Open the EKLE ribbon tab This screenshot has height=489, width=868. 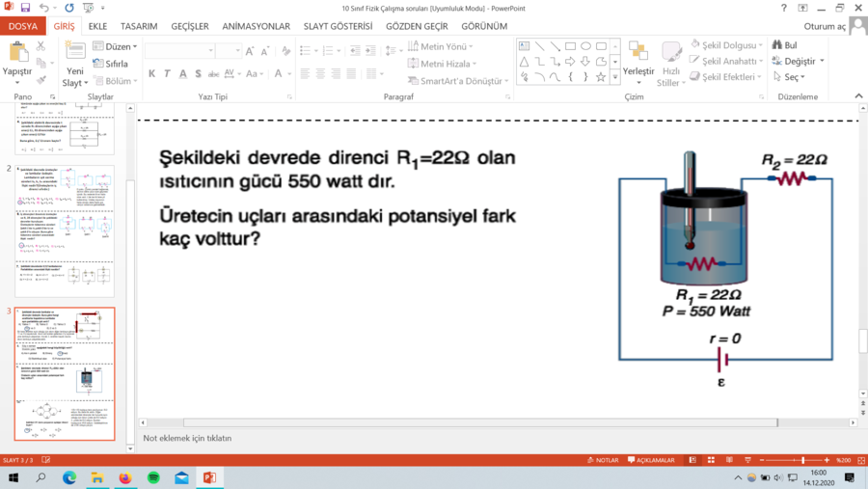click(97, 26)
